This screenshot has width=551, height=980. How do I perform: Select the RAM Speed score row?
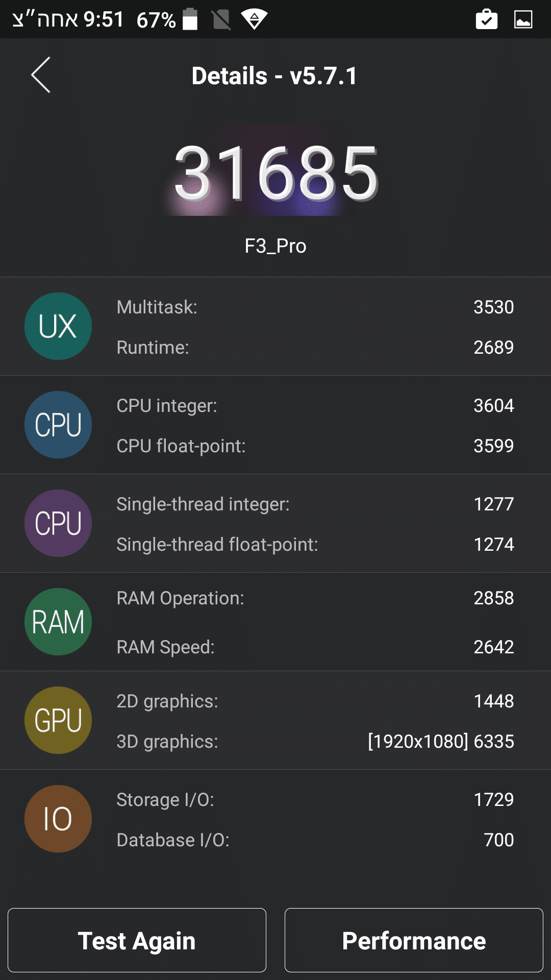315,647
